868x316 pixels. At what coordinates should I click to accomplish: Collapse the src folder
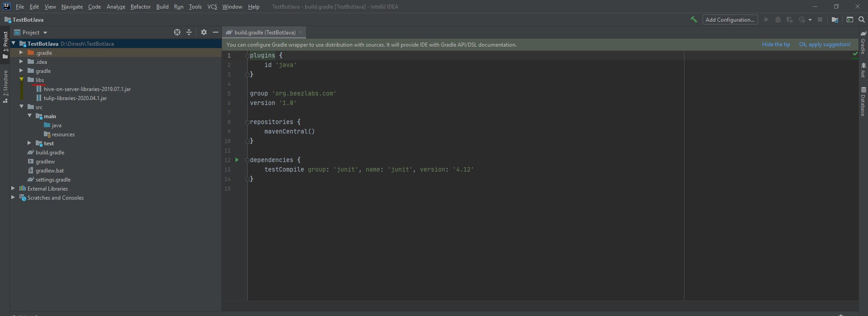(21, 107)
